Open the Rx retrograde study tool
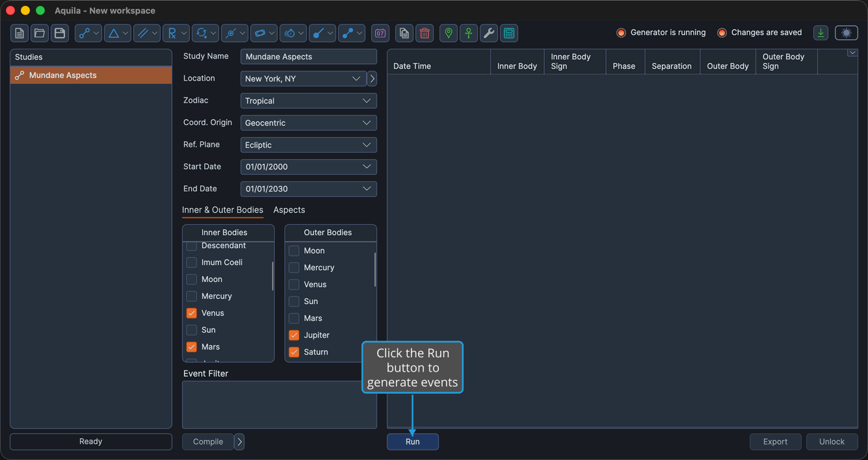This screenshot has width=868, height=460. point(176,33)
